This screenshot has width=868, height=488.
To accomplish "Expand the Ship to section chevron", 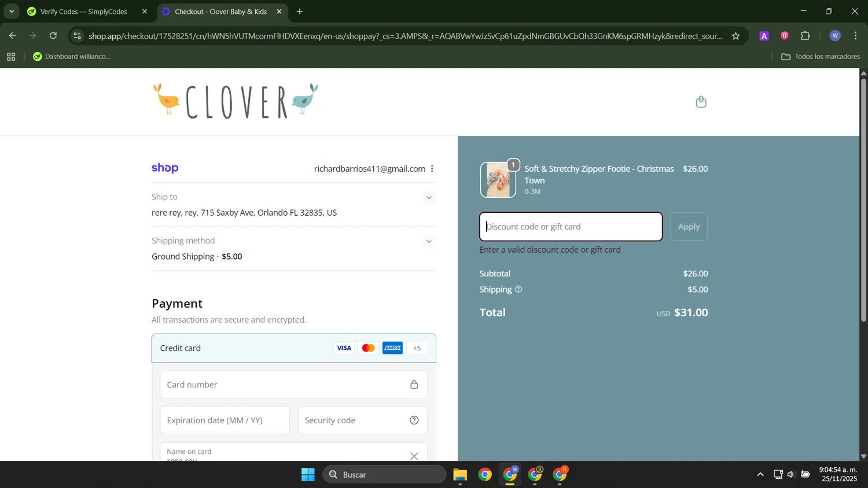I will point(429,198).
